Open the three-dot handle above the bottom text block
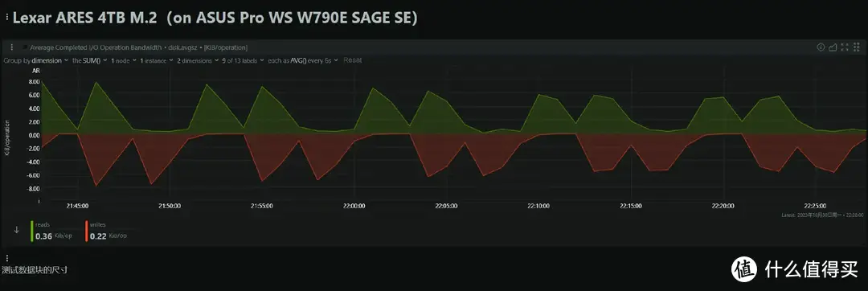Image resolution: width=868 pixels, height=291 pixels. pos(6,258)
